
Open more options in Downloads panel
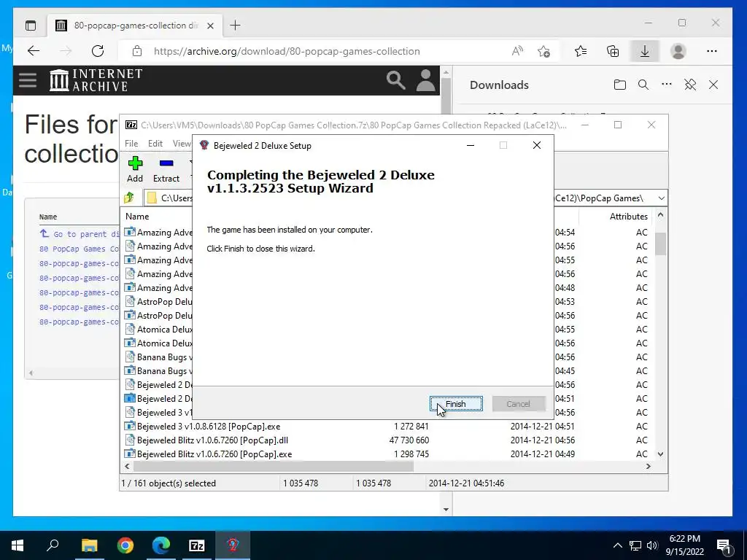tap(667, 85)
